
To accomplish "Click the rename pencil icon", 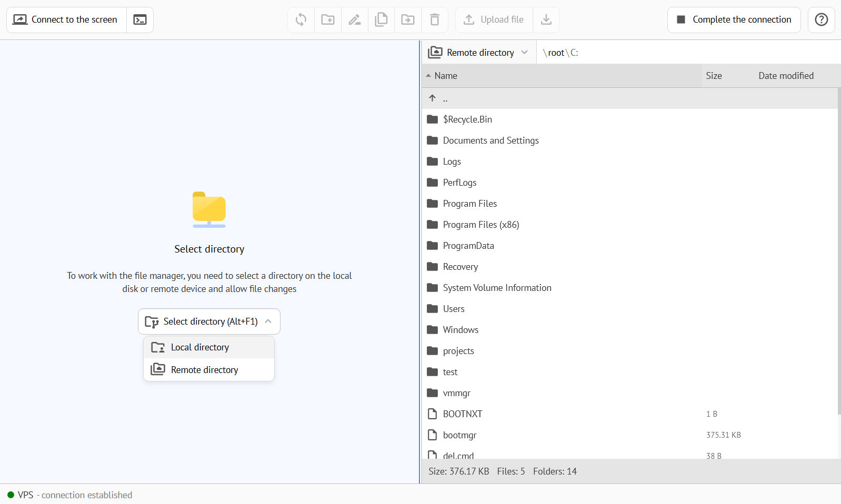I will pos(355,20).
